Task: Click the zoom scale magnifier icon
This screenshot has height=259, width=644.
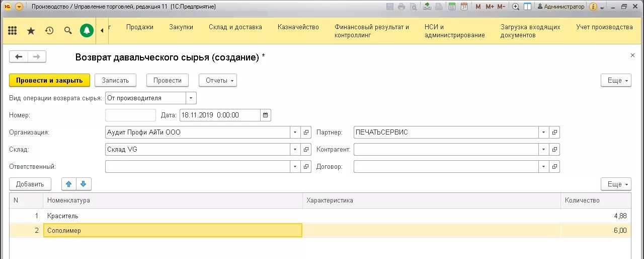Action: [x=516, y=7]
